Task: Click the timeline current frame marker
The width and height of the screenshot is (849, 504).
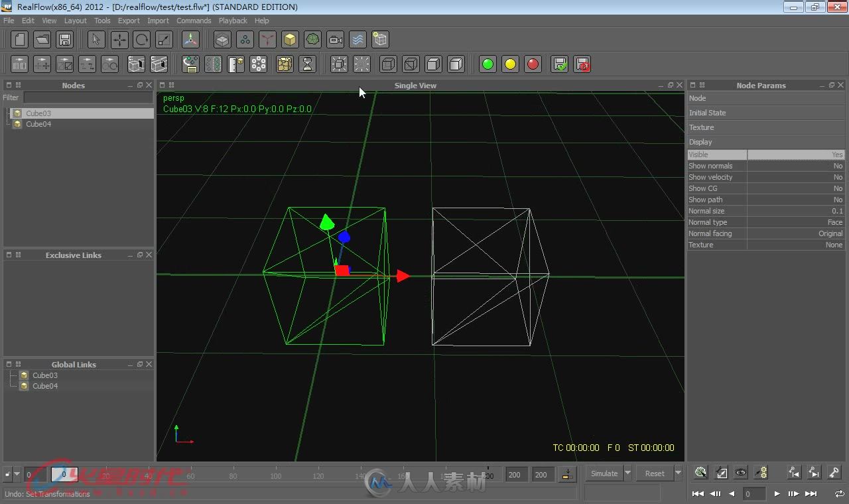Action: tap(64, 474)
